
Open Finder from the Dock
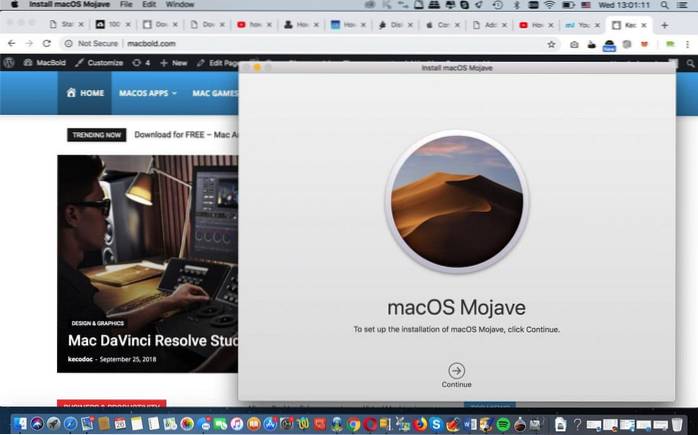[x=17, y=423]
